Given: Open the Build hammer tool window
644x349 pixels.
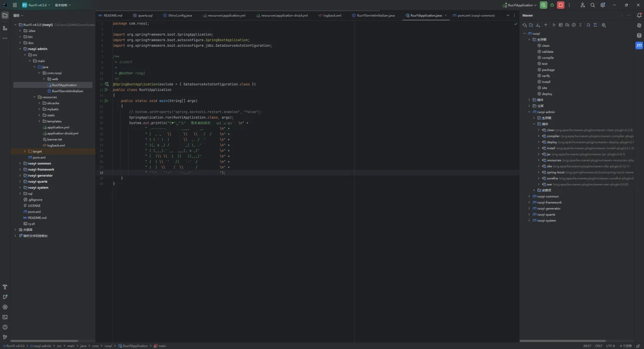Looking at the screenshot, I should [5, 287].
